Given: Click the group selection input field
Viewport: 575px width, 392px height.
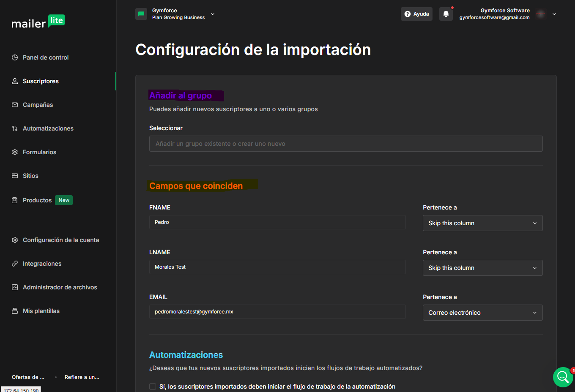Looking at the screenshot, I should 345,144.
